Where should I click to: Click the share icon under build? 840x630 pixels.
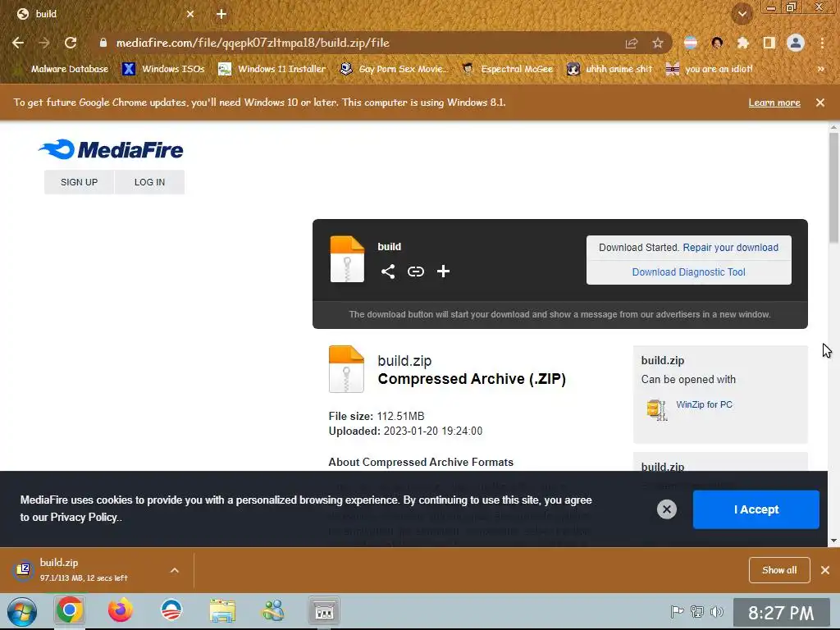tap(388, 272)
